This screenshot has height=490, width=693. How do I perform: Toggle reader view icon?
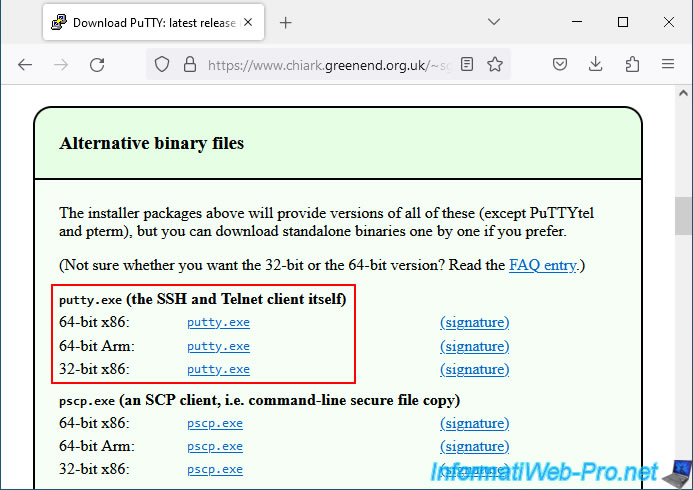(467, 65)
